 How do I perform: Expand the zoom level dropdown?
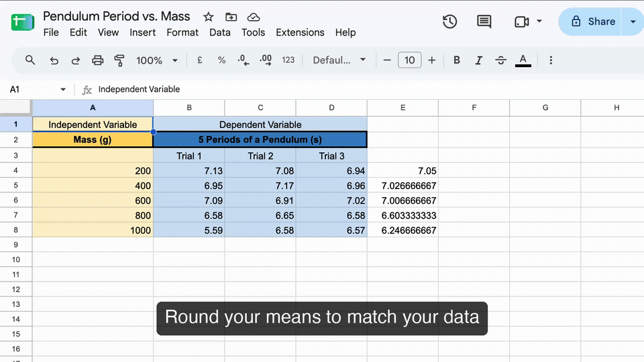tap(174, 60)
